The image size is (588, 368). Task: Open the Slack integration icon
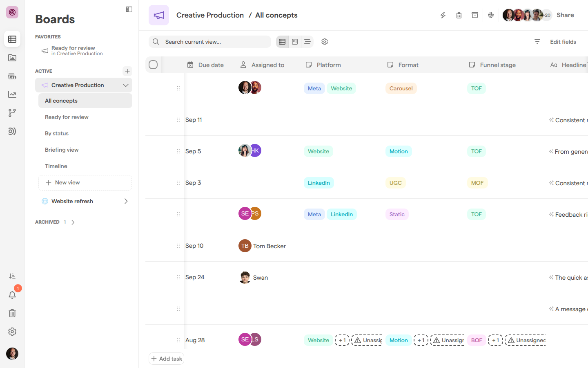click(491, 15)
